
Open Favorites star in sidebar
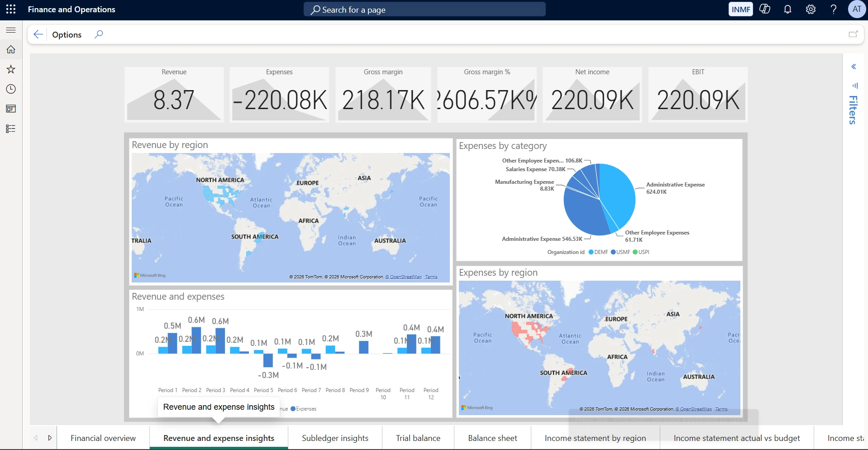point(11,69)
